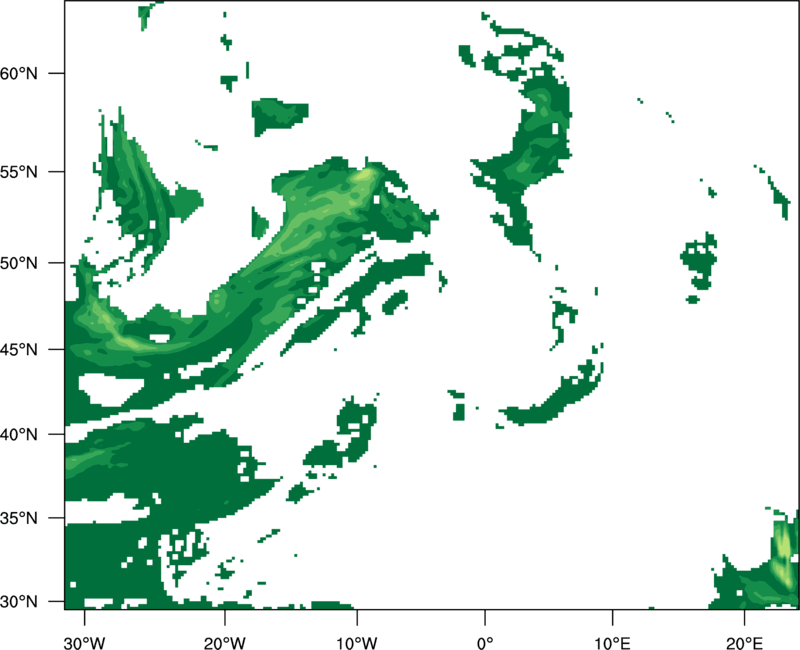Click the 55°N latitude label

tap(19, 171)
